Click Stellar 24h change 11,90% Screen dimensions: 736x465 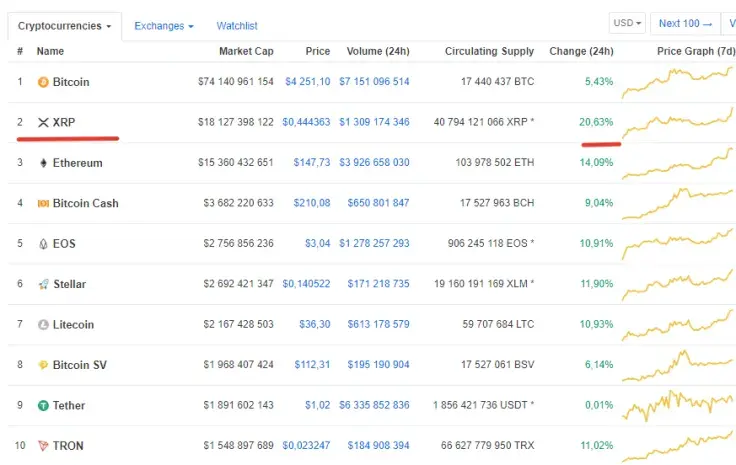(x=597, y=283)
